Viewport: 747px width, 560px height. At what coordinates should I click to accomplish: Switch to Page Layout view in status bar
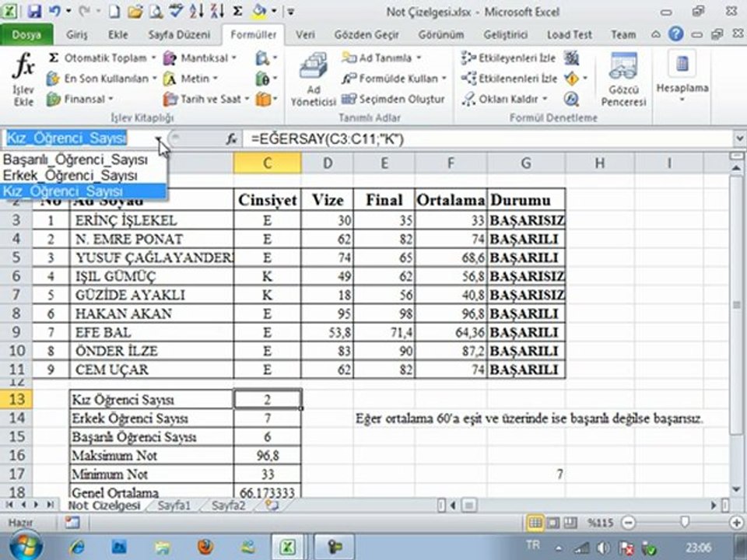[x=552, y=523]
